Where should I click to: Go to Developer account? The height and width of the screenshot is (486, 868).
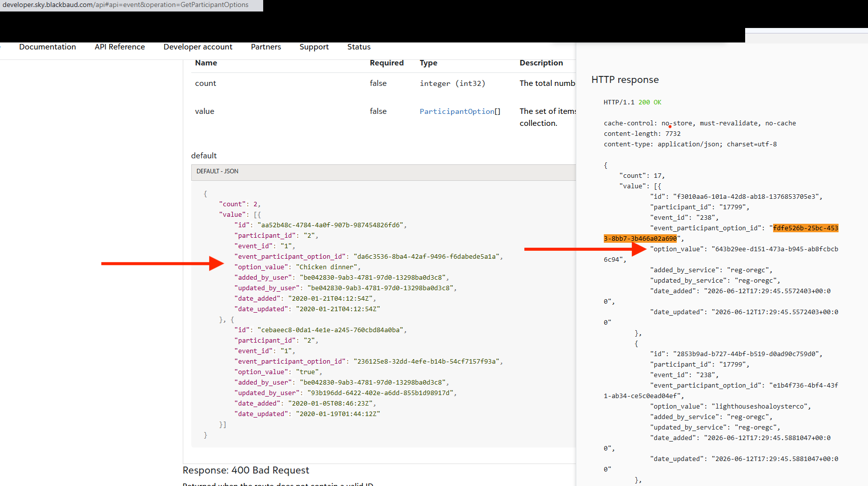(198, 47)
